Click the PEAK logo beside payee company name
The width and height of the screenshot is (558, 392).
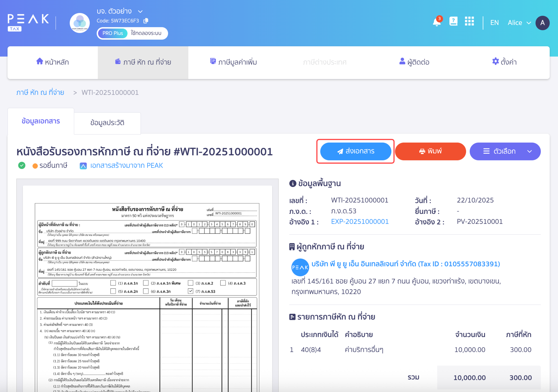[300, 267]
